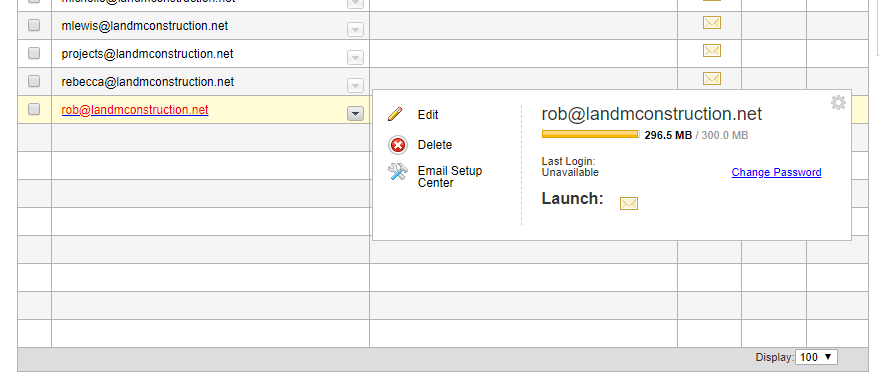The height and width of the screenshot is (386, 880).
Task: Click the Email Setup Center tools icon
Action: 397,172
